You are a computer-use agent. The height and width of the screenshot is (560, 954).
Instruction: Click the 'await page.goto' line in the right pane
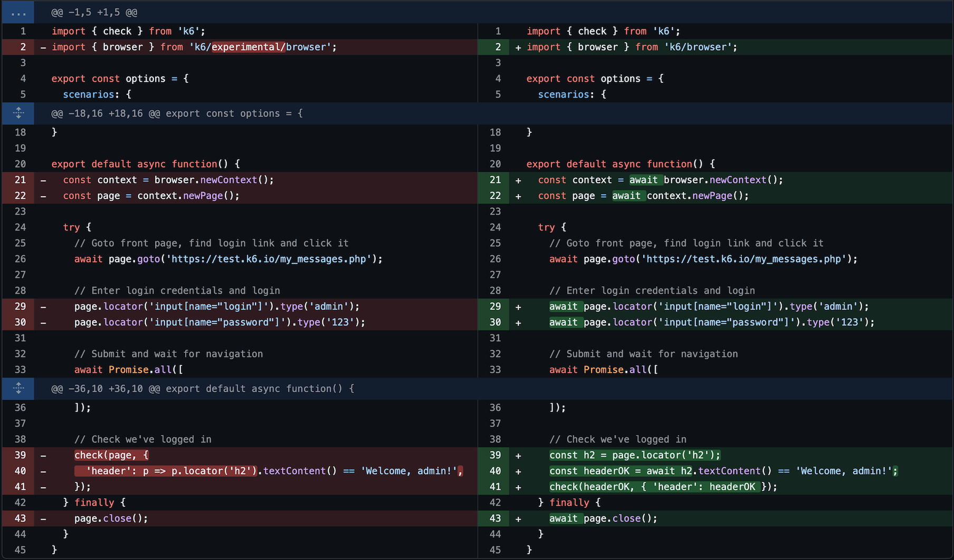[x=702, y=259]
